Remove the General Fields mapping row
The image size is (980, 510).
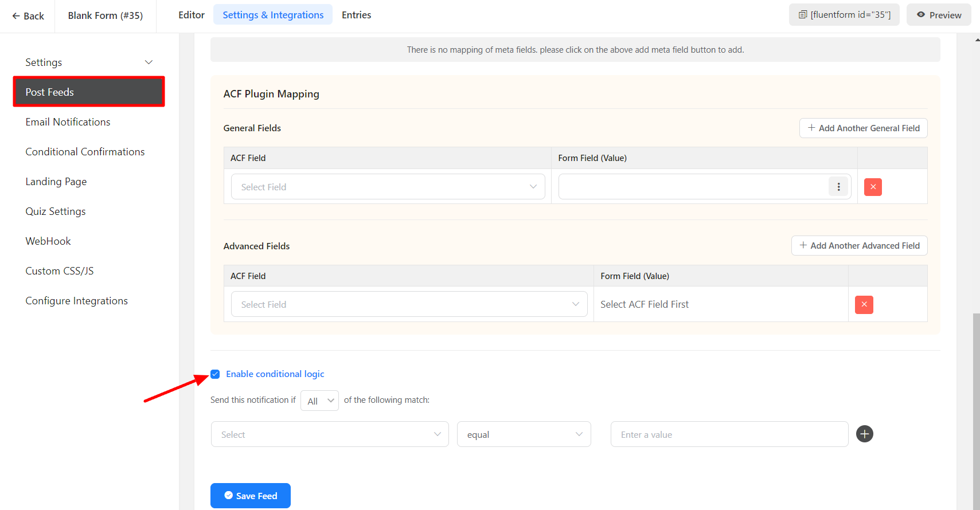click(873, 187)
